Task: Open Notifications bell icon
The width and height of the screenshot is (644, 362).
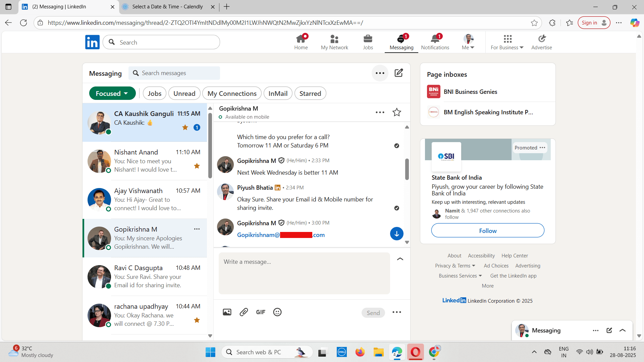Action: (x=435, y=39)
